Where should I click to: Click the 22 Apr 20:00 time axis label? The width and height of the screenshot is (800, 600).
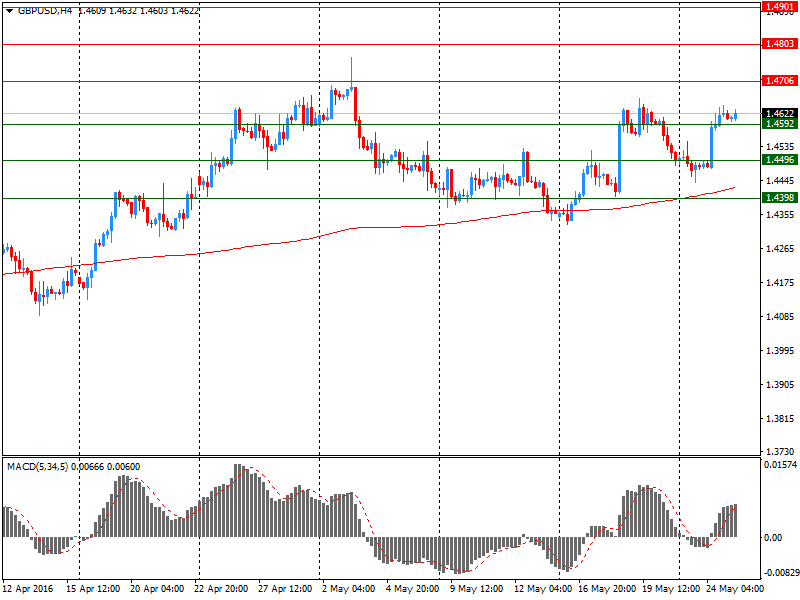pyautogui.click(x=221, y=589)
